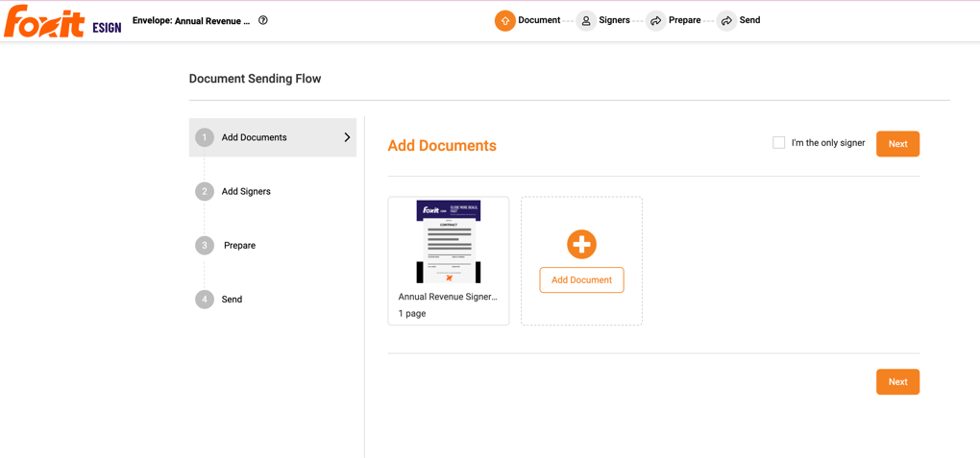Open the envelope help question mark icon
This screenshot has width=980, height=458.
pyautogui.click(x=263, y=20)
